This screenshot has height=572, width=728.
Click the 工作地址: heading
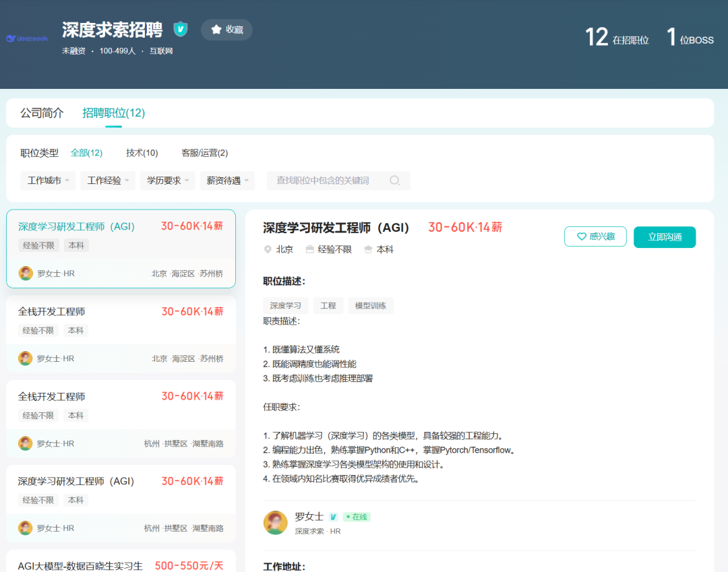284,567
